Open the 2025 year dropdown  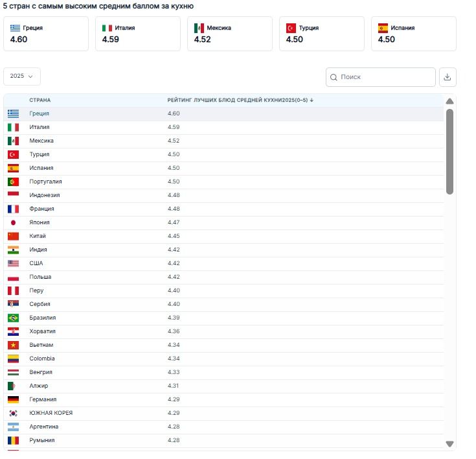coord(22,76)
